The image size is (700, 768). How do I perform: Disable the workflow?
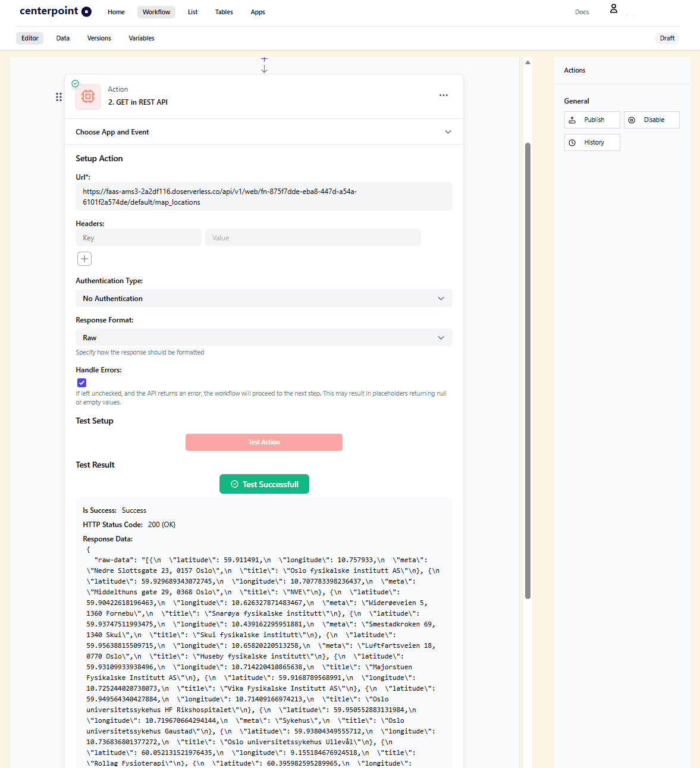tap(652, 120)
